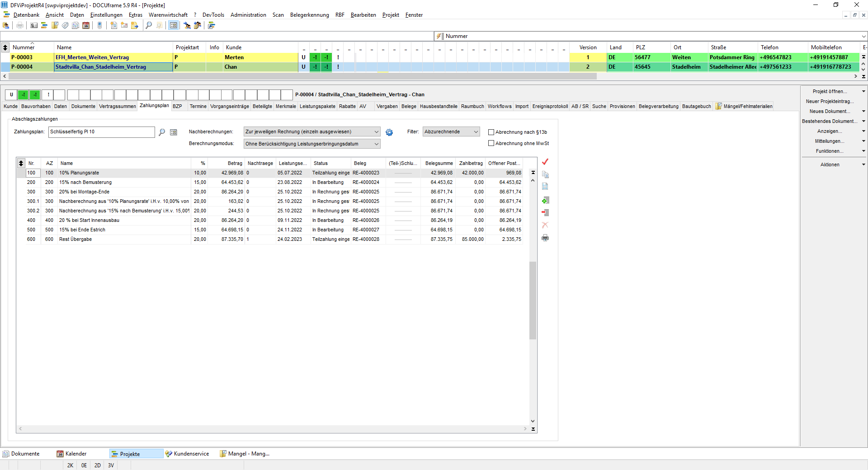
Task: Open the Warenwirtschaft menu
Action: coord(168,15)
